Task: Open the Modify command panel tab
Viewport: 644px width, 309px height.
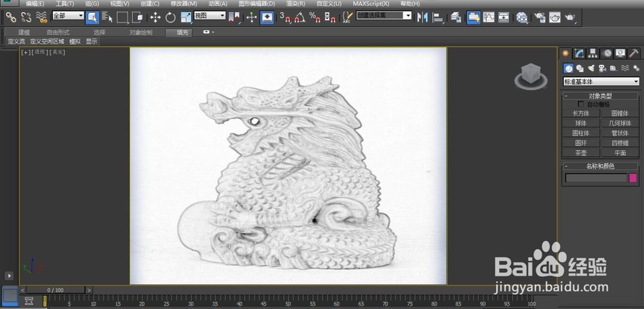Action: pyautogui.click(x=579, y=53)
